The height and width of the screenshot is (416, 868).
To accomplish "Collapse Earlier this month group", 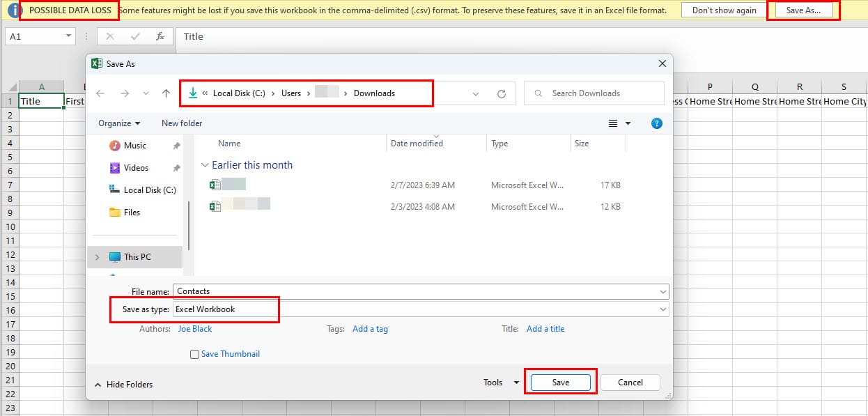I will click(x=205, y=166).
